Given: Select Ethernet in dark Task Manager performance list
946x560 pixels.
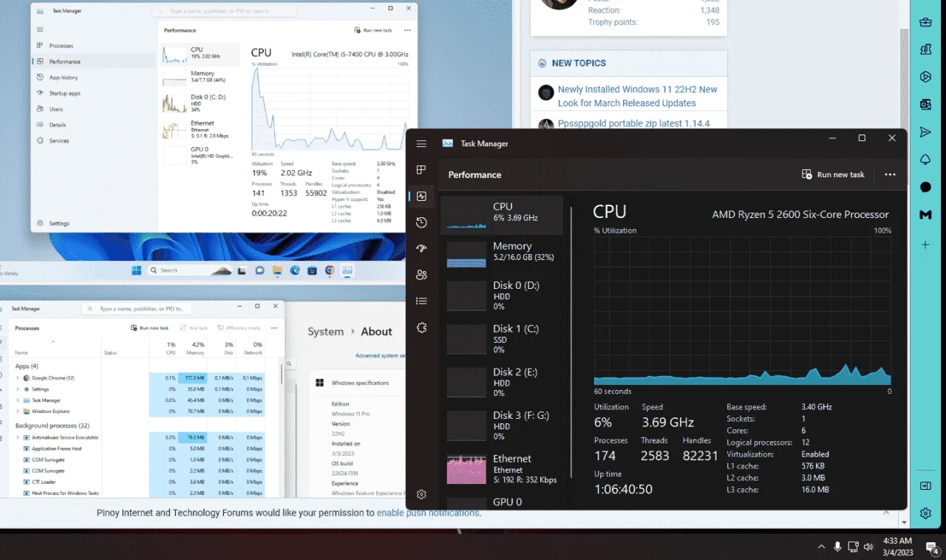Looking at the screenshot, I should pyautogui.click(x=502, y=469).
